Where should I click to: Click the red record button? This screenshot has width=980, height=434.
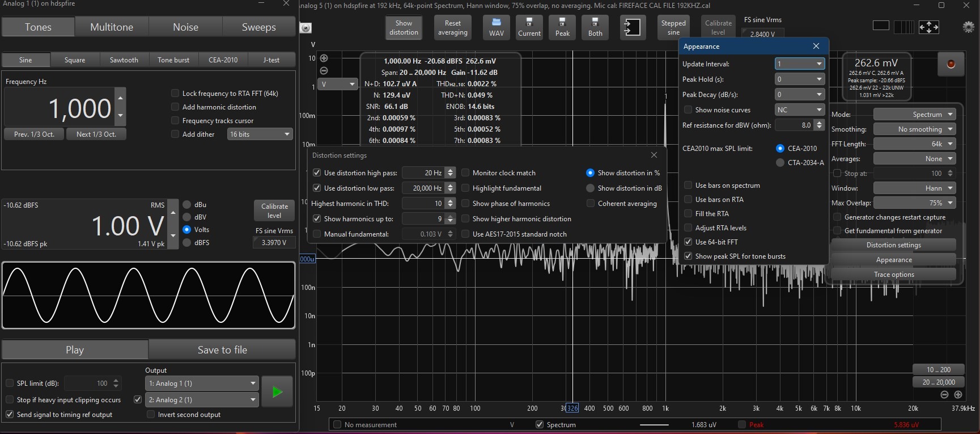click(x=951, y=64)
